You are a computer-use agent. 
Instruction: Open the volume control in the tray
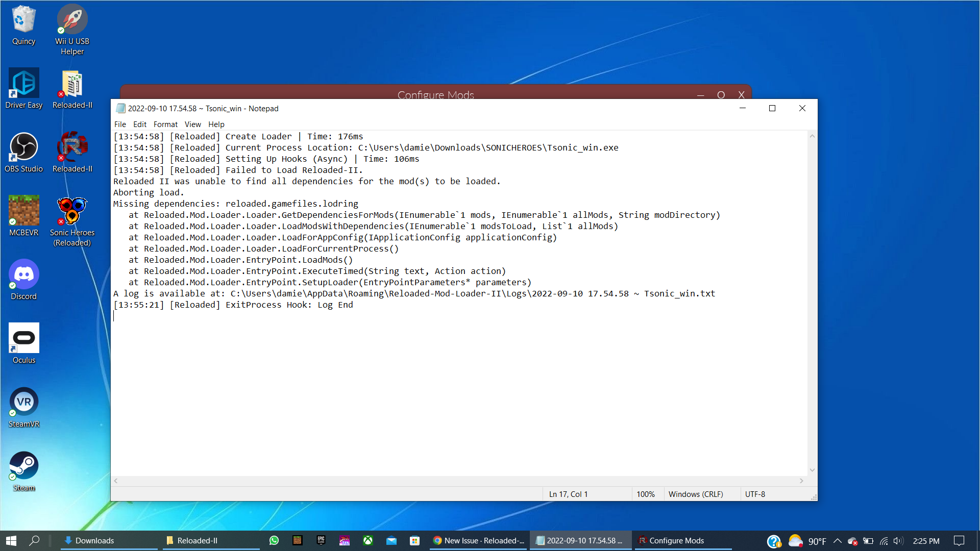[x=898, y=540]
